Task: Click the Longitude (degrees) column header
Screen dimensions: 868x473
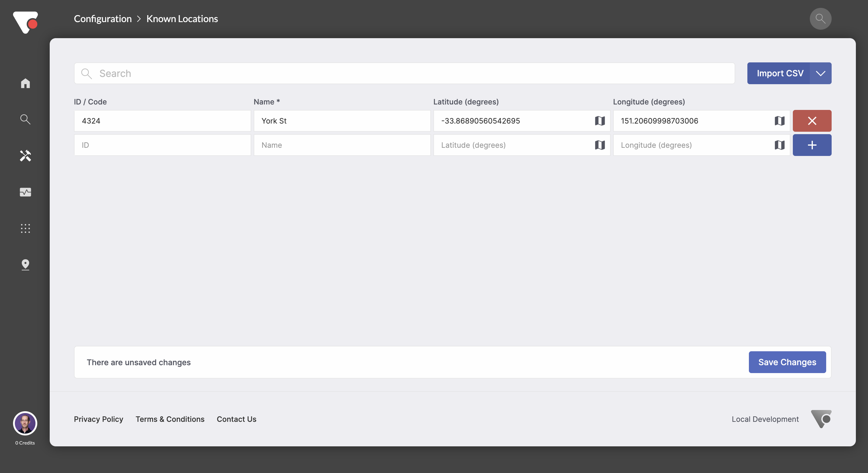Action: click(x=649, y=102)
